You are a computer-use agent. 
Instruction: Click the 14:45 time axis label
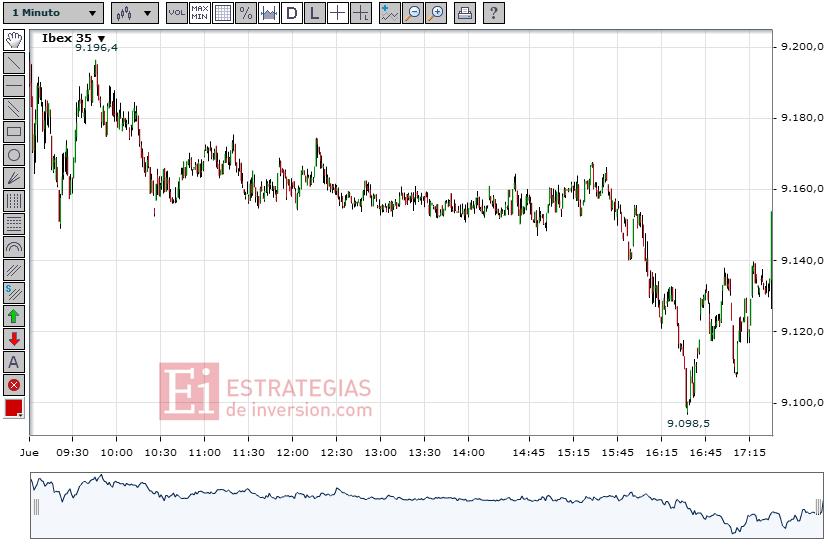(529, 453)
